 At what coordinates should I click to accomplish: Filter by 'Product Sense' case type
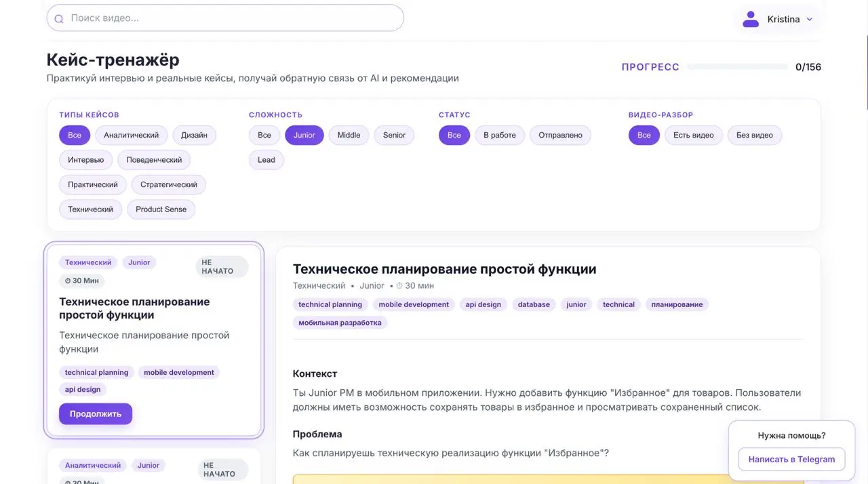tap(161, 209)
